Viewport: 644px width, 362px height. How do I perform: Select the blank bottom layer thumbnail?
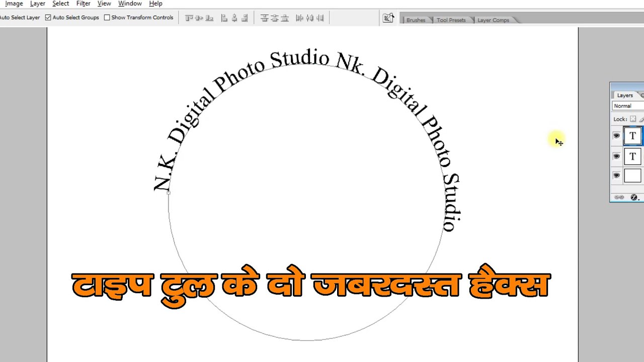(633, 175)
